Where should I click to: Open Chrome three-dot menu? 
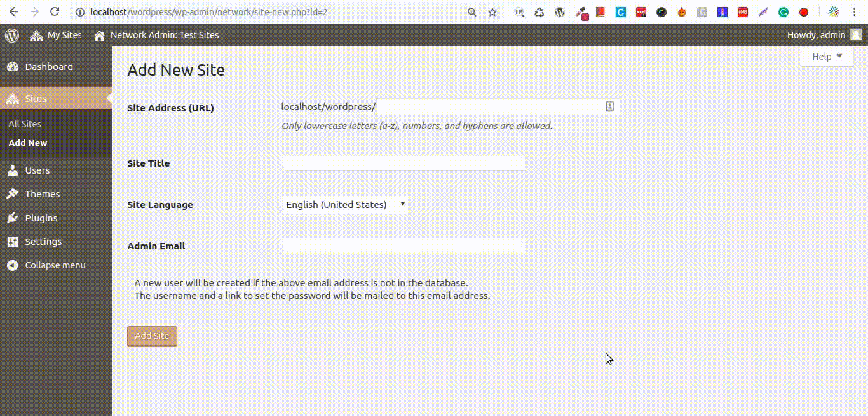coord(855,12)
